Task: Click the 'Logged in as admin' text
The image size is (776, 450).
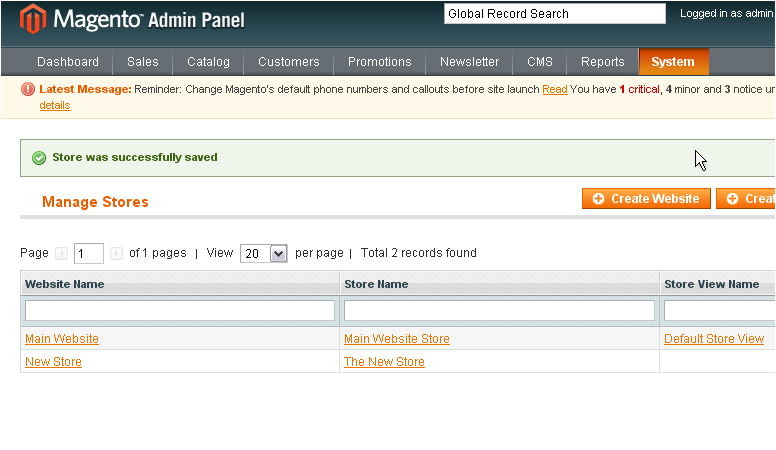Action: point(727,13)
